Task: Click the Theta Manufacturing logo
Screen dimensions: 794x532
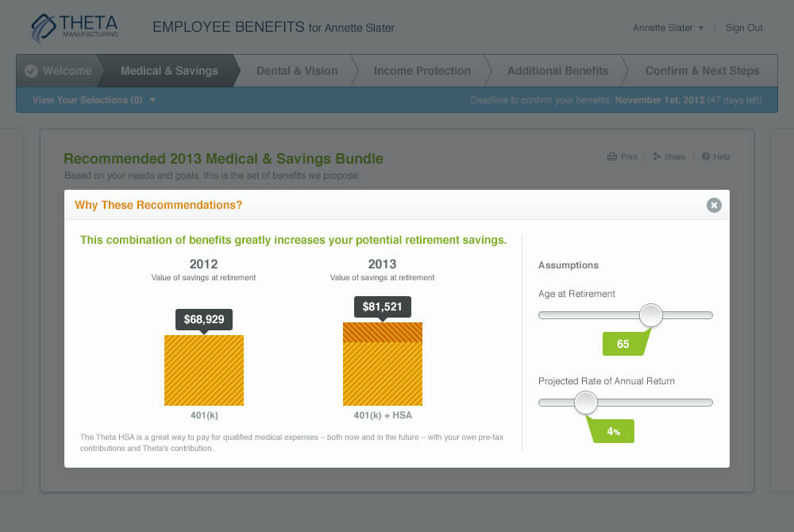Action: click(75, 28)
